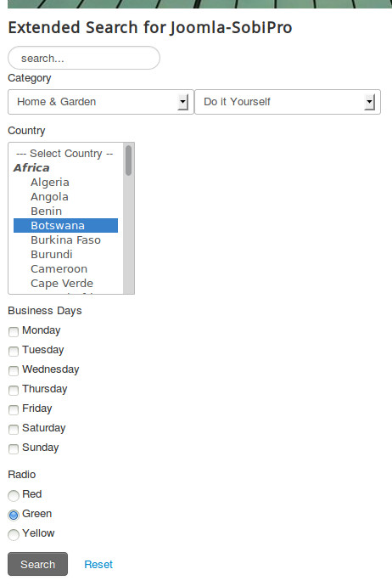Click the country list scrollbar thumb
392x586 pixels.
click(x=128, y=161)
